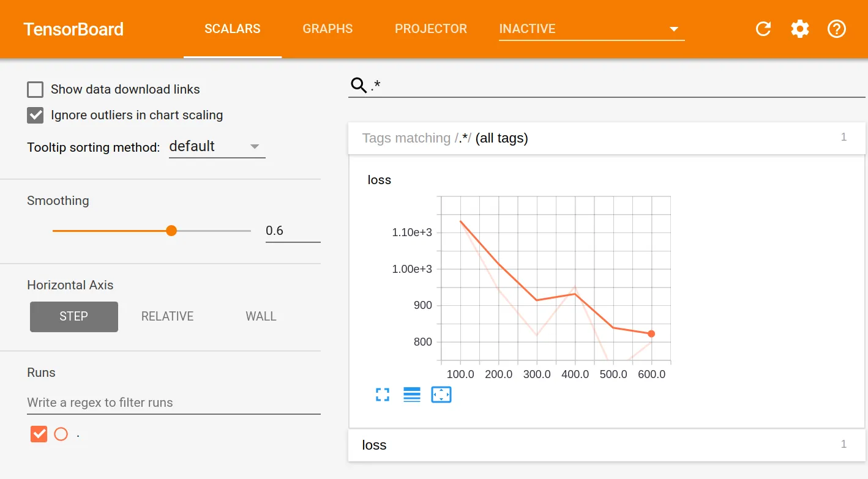Collapse the all tags matching section
The width and height of the screenshot is (868, 479).
(607, 138)
